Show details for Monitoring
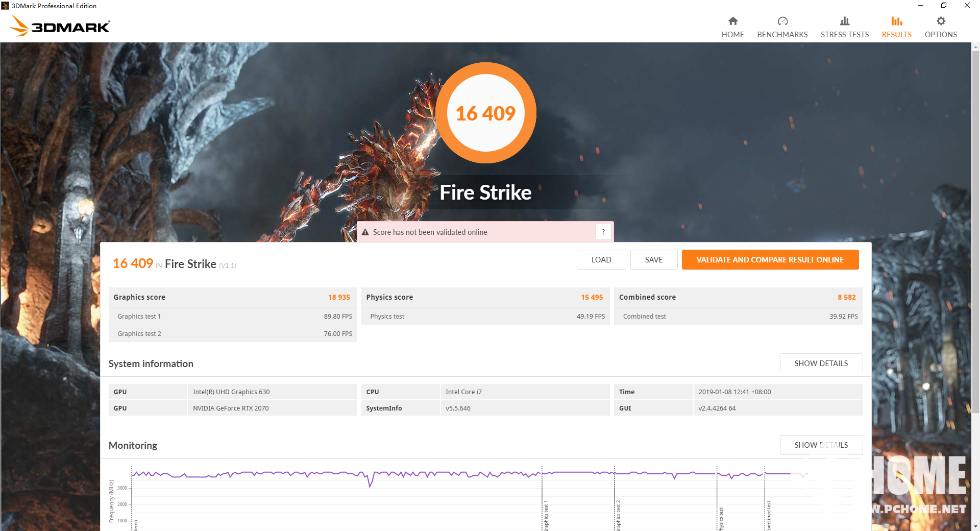Image resolution: width=980 pixels, height=531 pixels. [x=821, y=445]
